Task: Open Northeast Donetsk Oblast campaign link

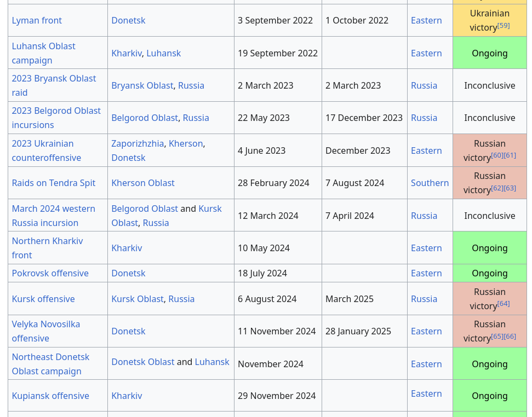Action: 50,364
